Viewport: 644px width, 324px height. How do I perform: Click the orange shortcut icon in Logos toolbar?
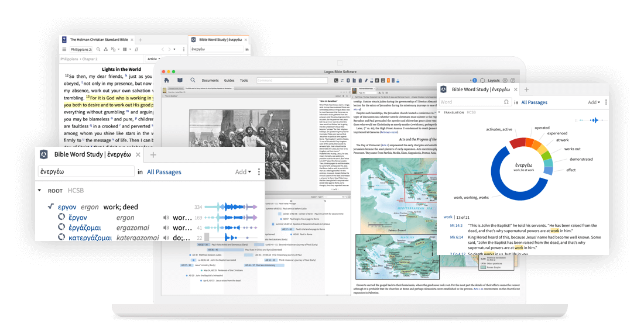[x=388, y=80]
